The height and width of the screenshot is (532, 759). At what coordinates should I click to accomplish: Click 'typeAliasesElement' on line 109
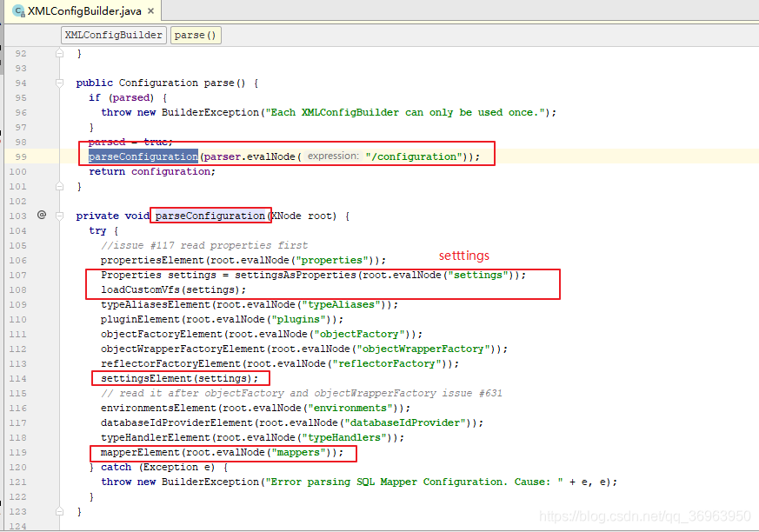156,304
